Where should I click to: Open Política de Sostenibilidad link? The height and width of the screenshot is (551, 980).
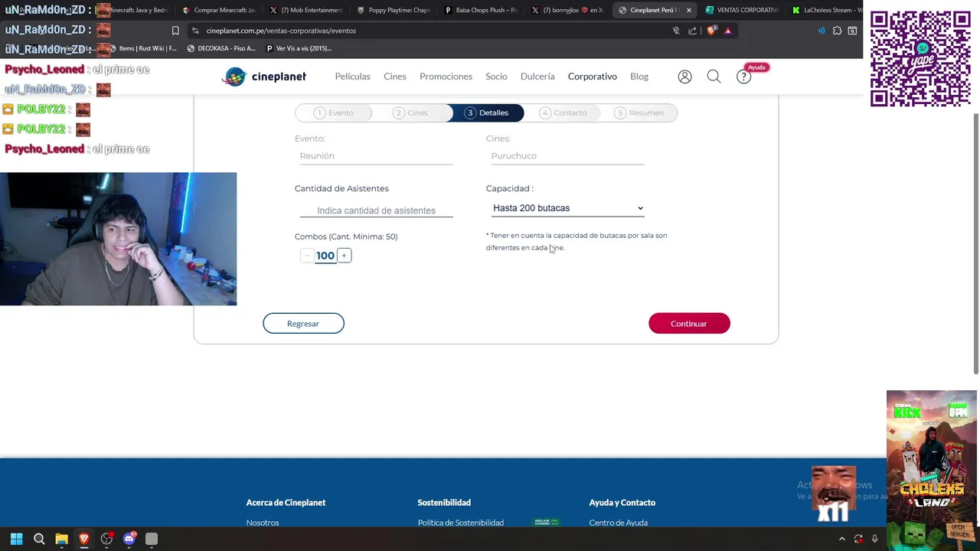coord(461,523)
